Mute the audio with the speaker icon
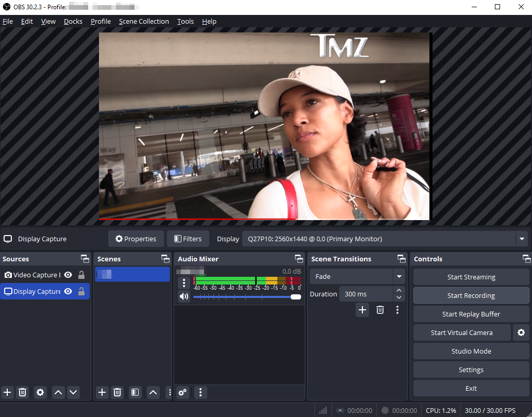The height and width of the screenshot is (417, 532). tap(184, 296)
